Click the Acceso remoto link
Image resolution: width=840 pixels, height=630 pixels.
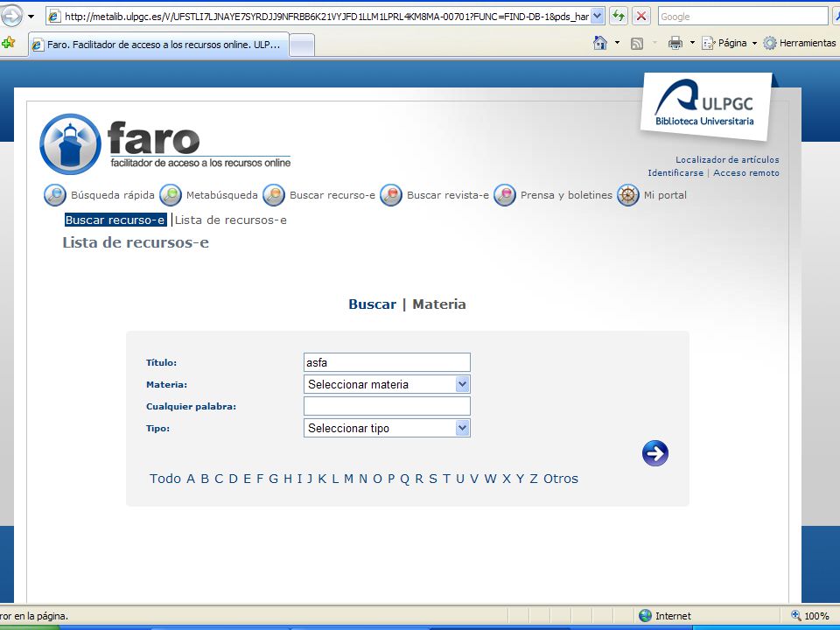(x=746, y=173)
